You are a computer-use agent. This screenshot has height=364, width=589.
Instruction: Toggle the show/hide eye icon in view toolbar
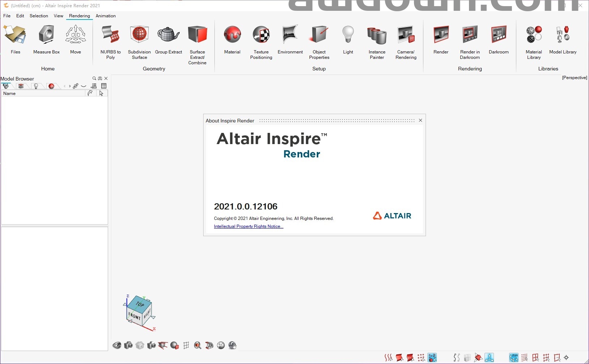117,346
